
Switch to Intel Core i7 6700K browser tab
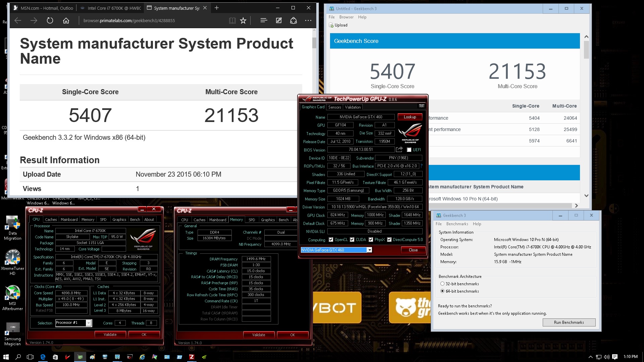pyautogui.click(x=111, y=8)
